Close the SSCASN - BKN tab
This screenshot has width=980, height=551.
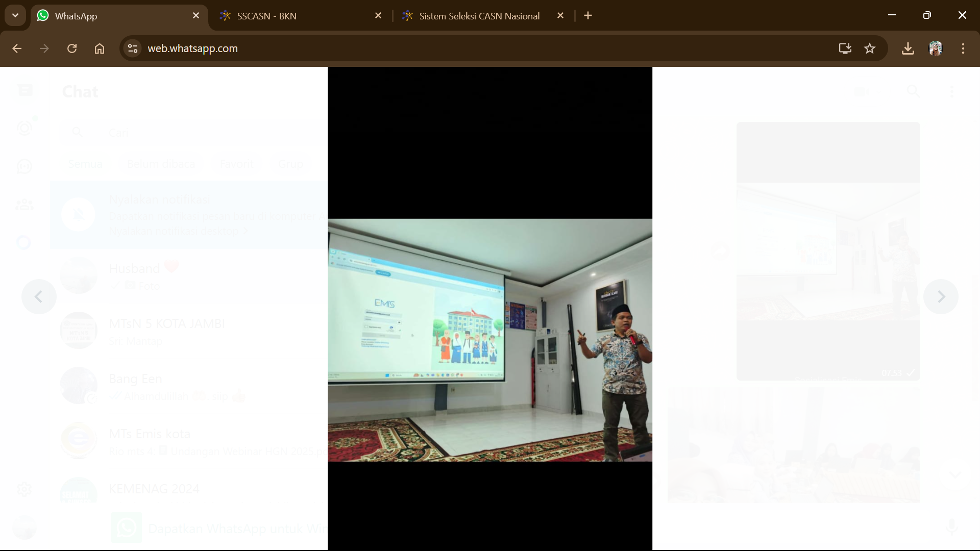378,16
